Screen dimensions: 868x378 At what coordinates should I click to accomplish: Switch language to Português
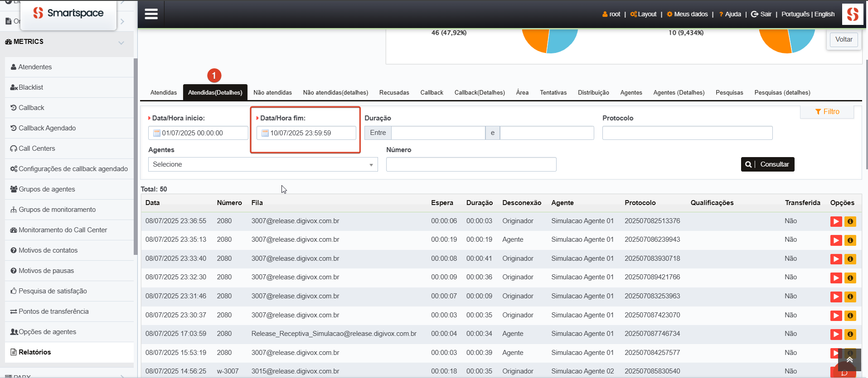pyautogui.click(x=795, y=14)
